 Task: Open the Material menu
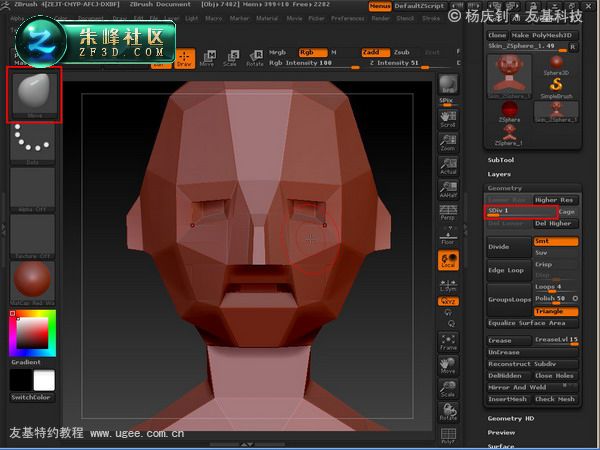click(x=267, y=18)
